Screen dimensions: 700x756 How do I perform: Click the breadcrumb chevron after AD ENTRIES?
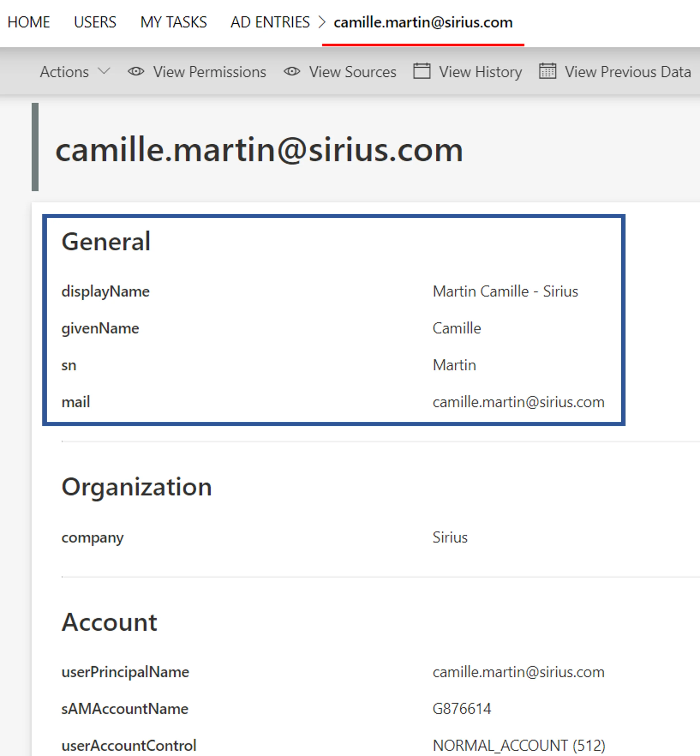[x=322, y=22]
